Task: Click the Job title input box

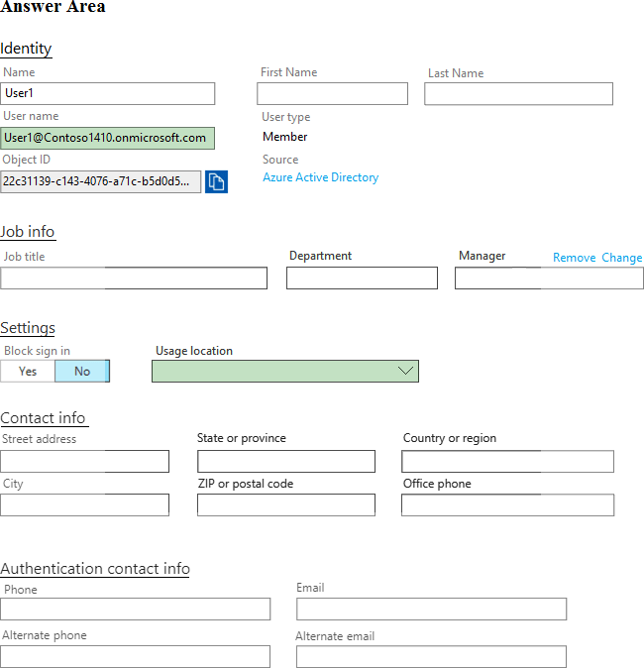Action: [134, 278]
